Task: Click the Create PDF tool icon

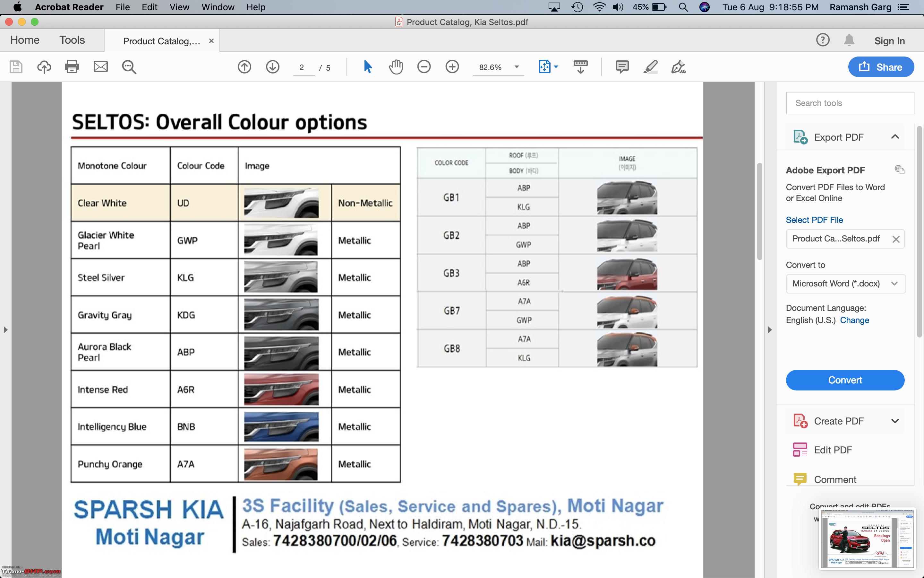Action: click(x=800, y=421)
